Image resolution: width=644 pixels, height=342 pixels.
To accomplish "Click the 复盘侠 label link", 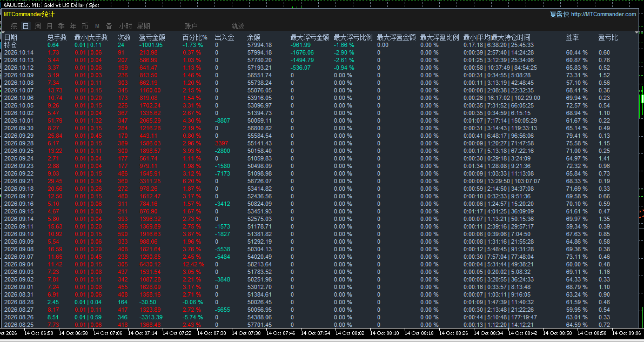I will point(559,14).
